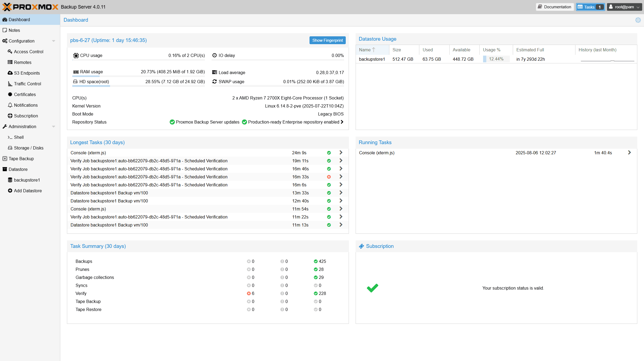Open the backupstore1 datastore
644x361 pixels.
point(27,180)
